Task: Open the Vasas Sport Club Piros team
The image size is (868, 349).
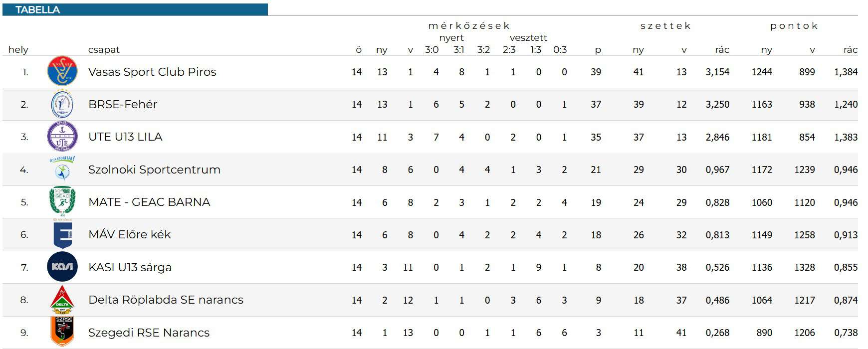Action: coord(152,72)
